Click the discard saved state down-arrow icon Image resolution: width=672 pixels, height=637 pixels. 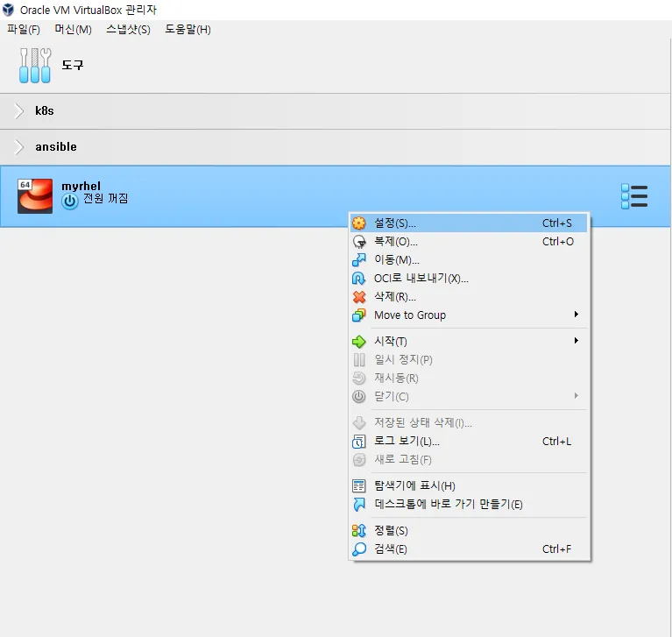(358, 422)
